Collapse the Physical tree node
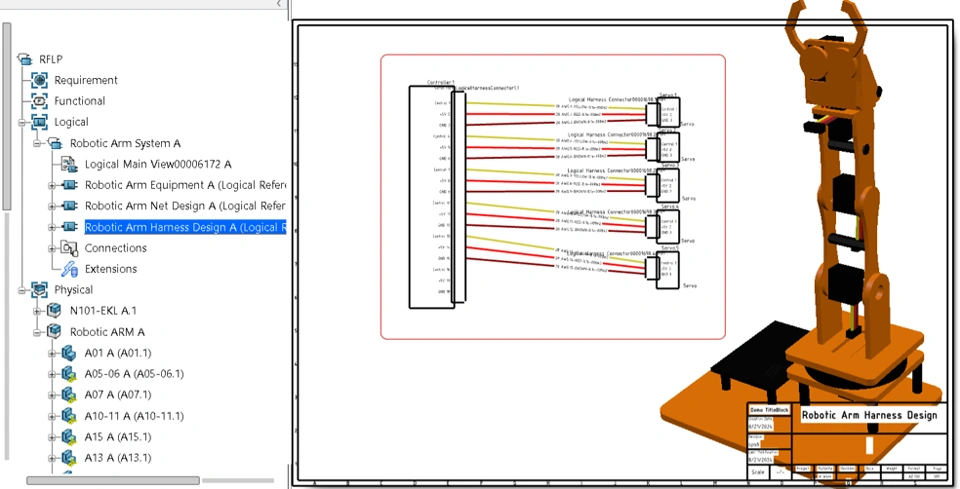 pos(22,290)
